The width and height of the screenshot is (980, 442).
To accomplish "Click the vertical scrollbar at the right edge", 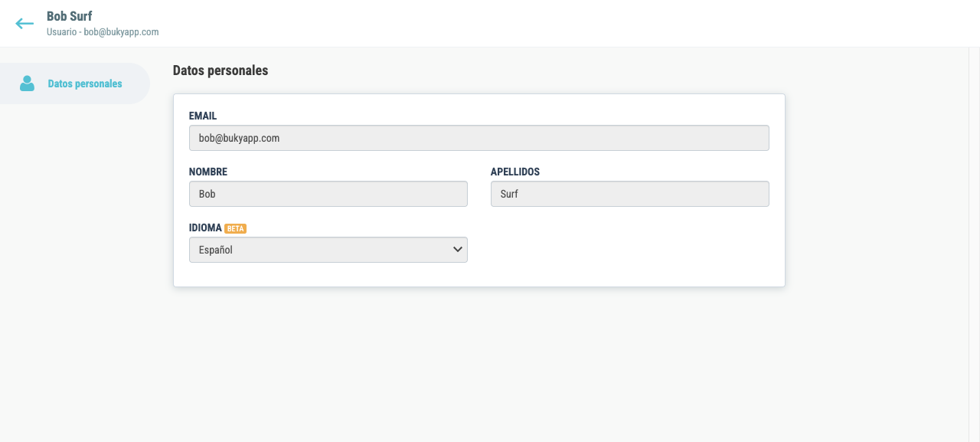I will [974, 244].
